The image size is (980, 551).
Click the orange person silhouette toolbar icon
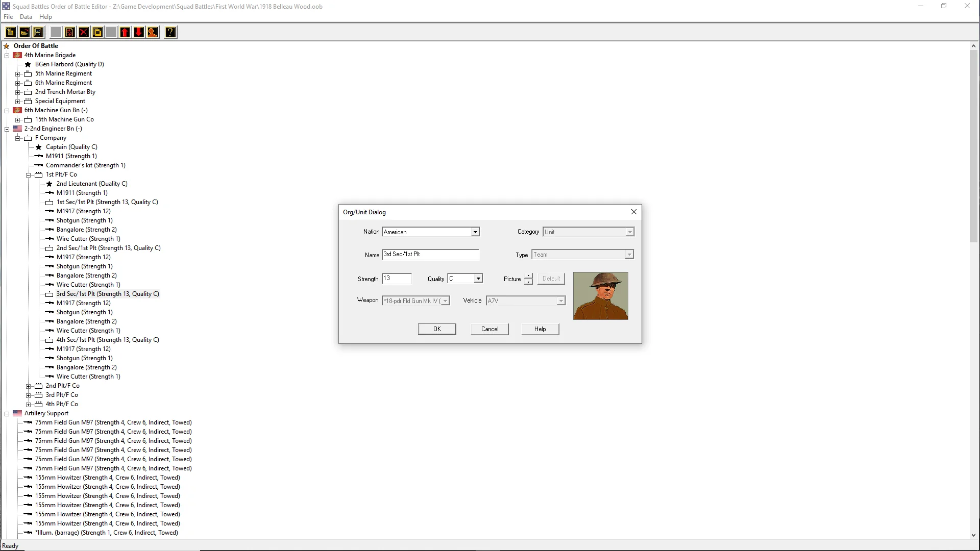153,32
